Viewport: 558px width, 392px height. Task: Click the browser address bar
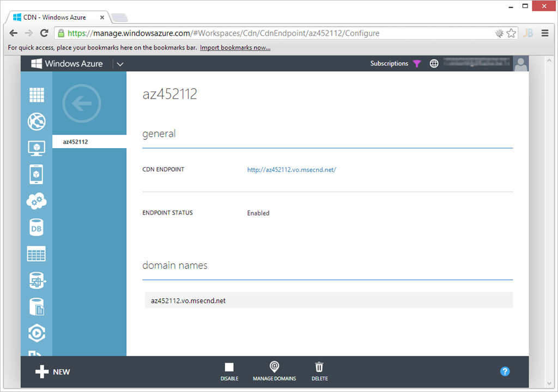point(272,33)
